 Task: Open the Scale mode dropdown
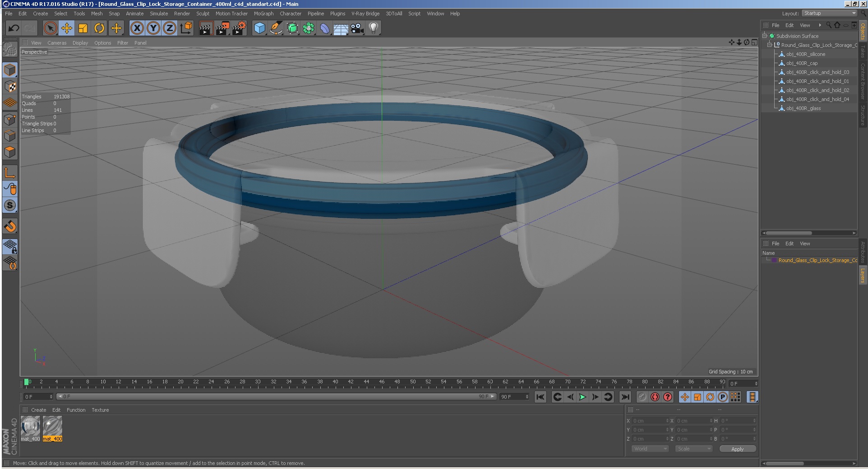[693, 449]
